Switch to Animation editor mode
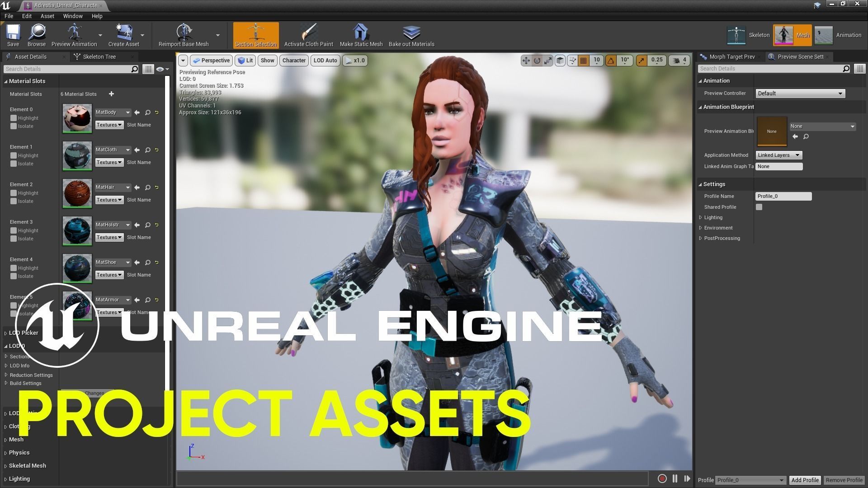 coord(838,35)
